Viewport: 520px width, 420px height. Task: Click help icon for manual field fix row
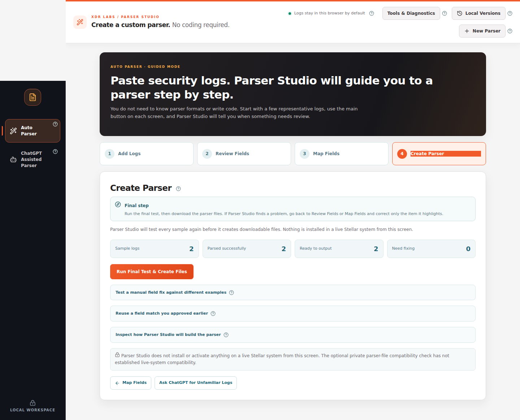pyautogui.click(x=231, y=293)
